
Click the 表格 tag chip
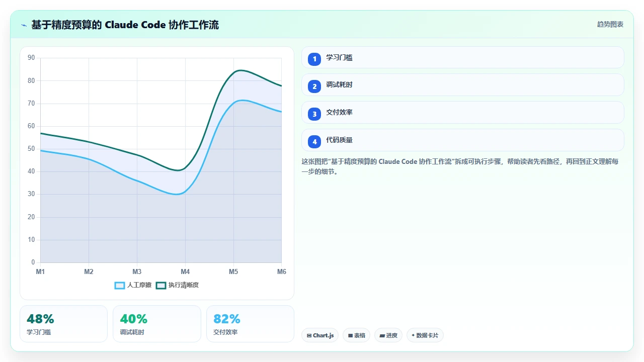tap(357, 335)
